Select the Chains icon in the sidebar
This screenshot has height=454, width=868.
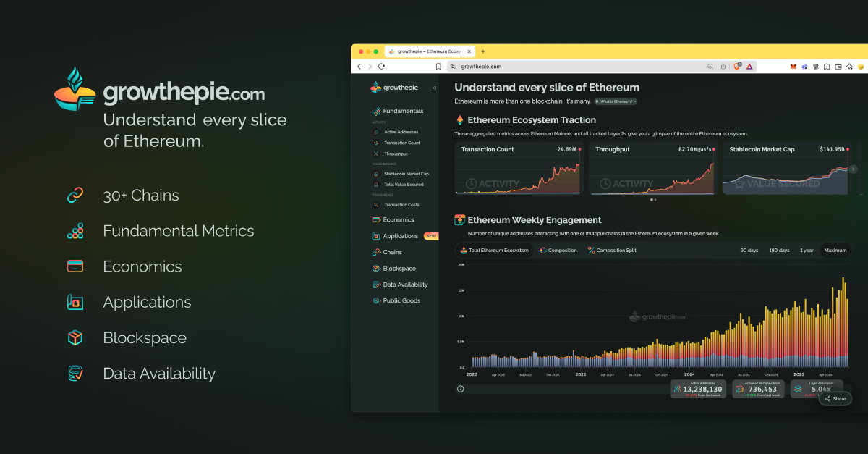[x=375, y=252]
